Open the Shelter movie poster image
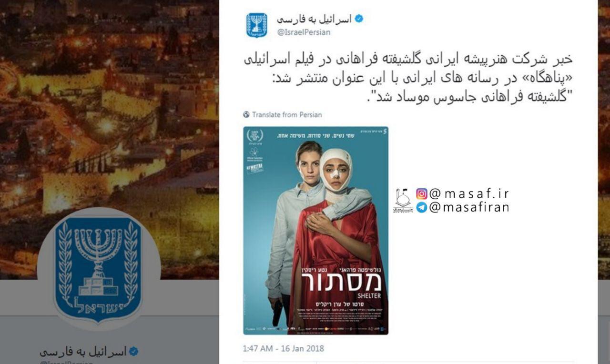The image size is (610, 364). 316,231
